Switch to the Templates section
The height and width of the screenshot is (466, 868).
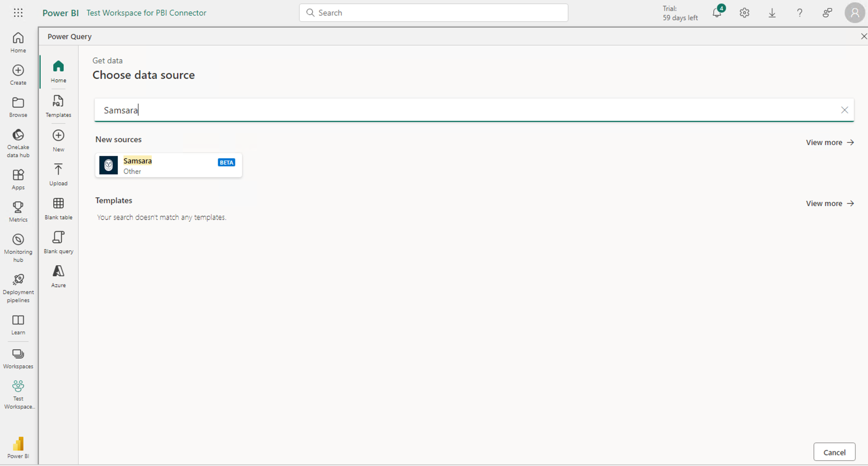58,106
